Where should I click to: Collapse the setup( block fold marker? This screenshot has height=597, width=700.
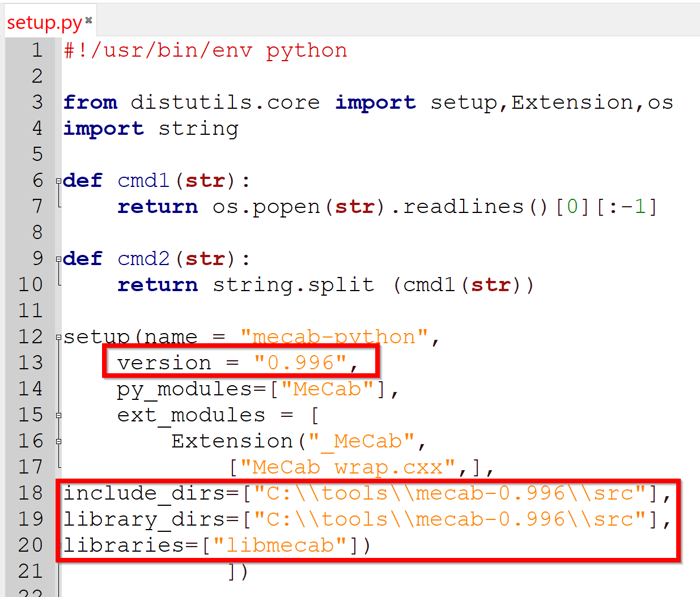coord(58,338)
